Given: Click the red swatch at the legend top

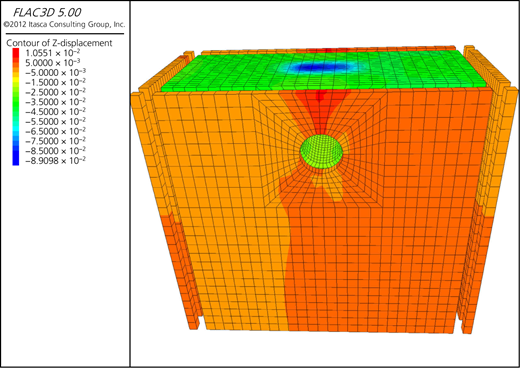Looking at the screenshot, I should tap(16, 53).
